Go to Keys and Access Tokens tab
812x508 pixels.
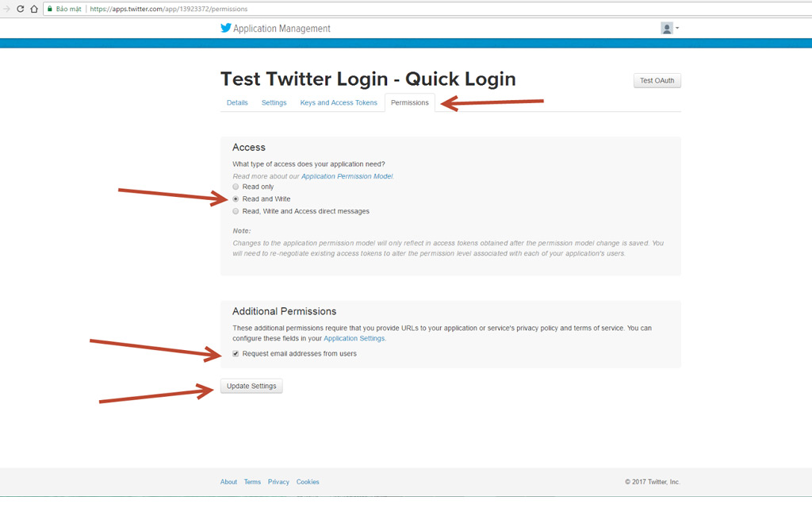[339, 102]
